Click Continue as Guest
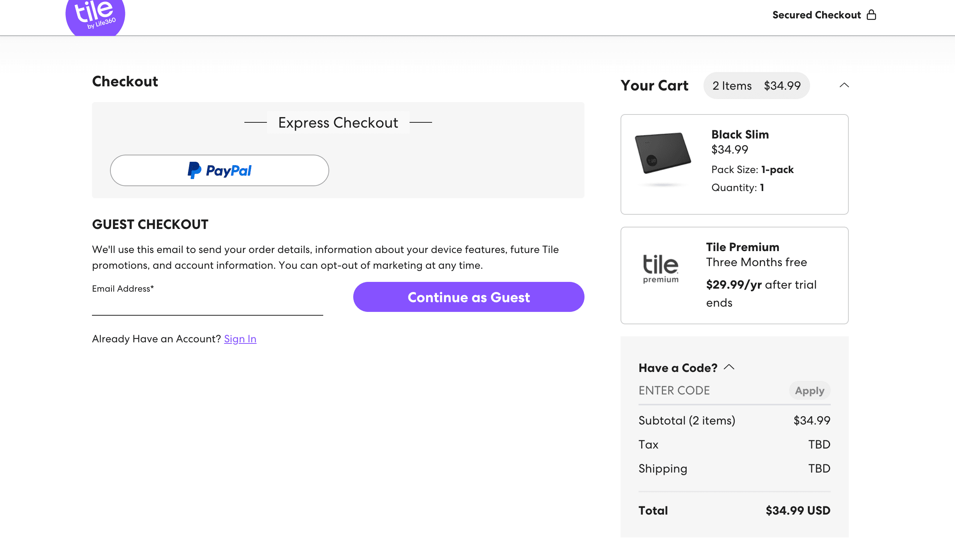Image resolution: width=955 pixels, height=560 pixels. [x=469, y=297]
